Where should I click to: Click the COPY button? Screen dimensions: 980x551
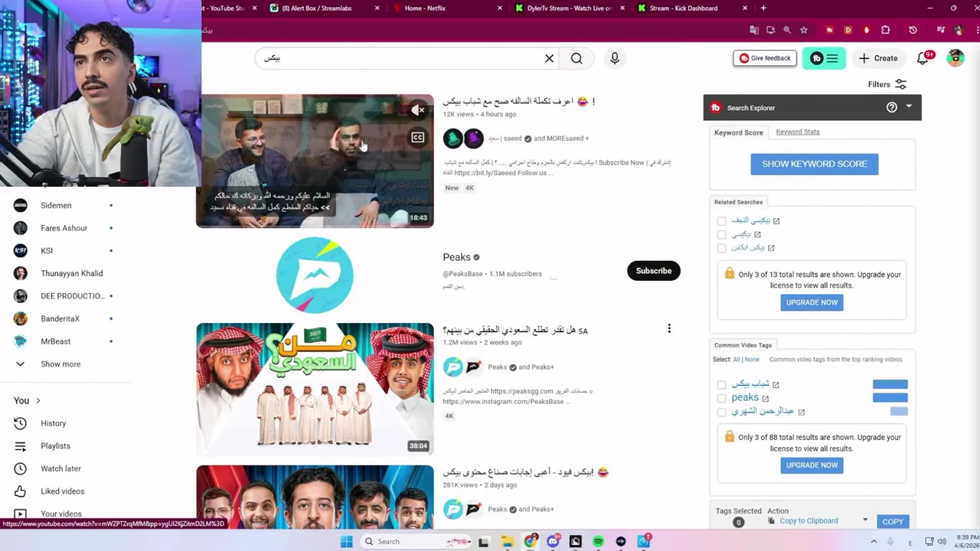point(893,521)
